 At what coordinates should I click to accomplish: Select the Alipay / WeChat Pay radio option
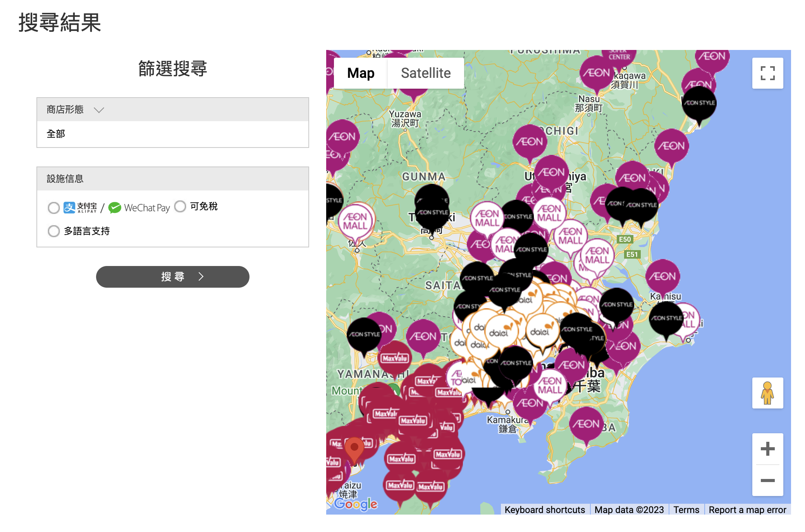[53, 208]
